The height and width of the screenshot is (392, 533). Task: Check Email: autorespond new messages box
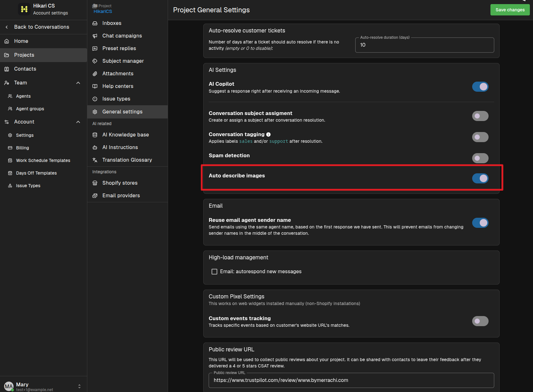coord(214,272)
